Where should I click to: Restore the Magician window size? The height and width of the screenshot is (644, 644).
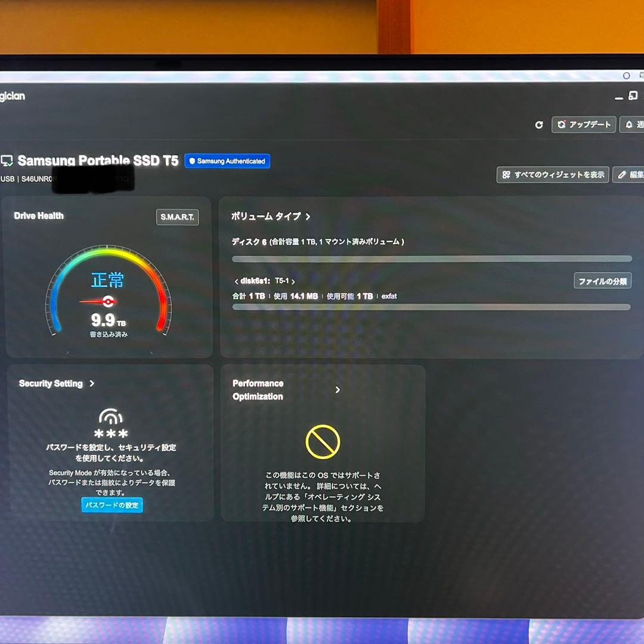pos(633,95)
